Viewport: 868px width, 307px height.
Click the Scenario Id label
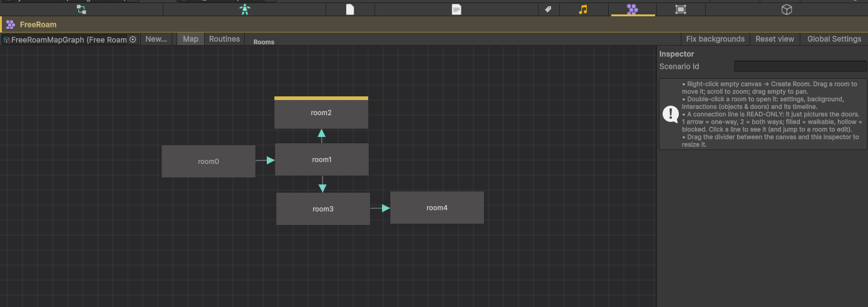tap(679, 66)
